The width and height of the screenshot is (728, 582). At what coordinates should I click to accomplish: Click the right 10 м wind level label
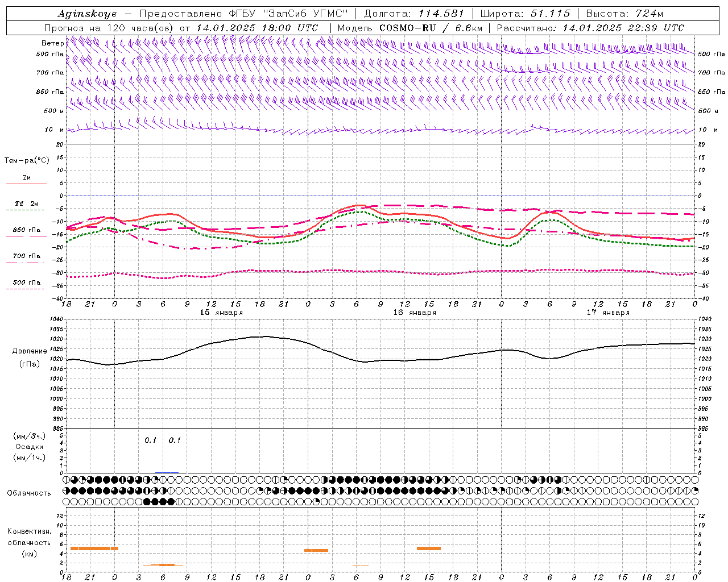(x=708, y=130)
